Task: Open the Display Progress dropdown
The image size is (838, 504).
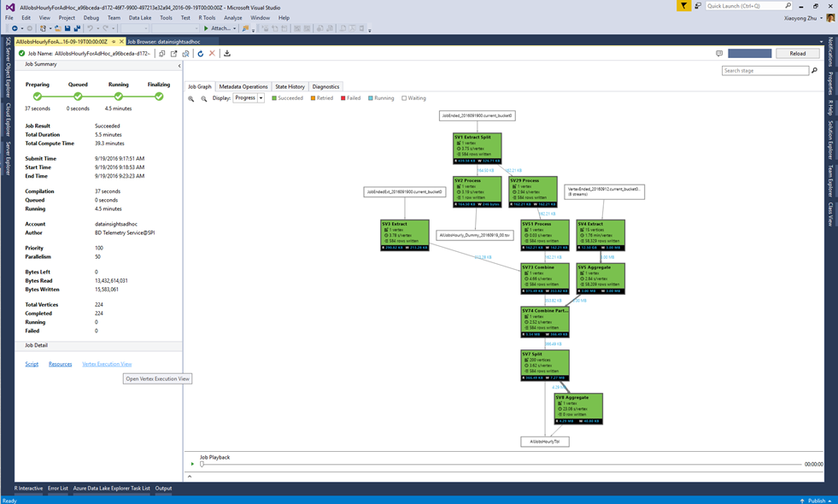Action: (x=261, y=98)
